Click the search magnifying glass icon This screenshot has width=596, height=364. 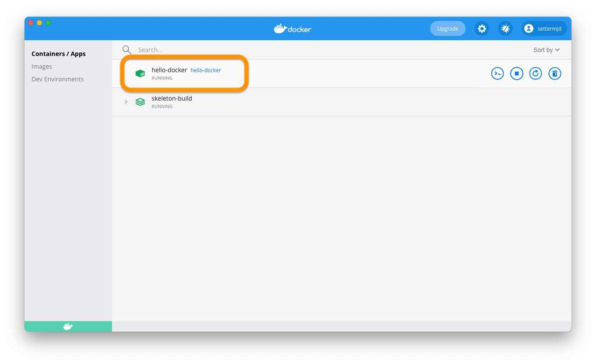(x=126, y=50)
